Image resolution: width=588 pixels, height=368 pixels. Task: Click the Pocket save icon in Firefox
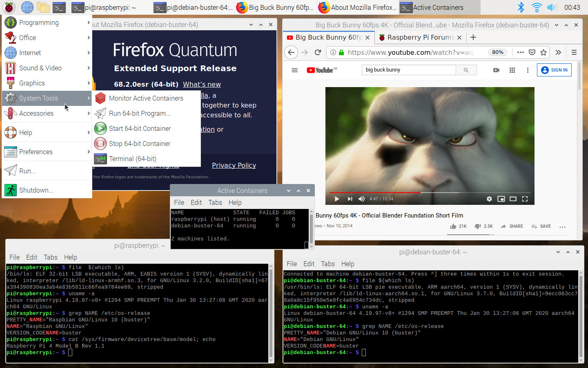click(532, 52)
